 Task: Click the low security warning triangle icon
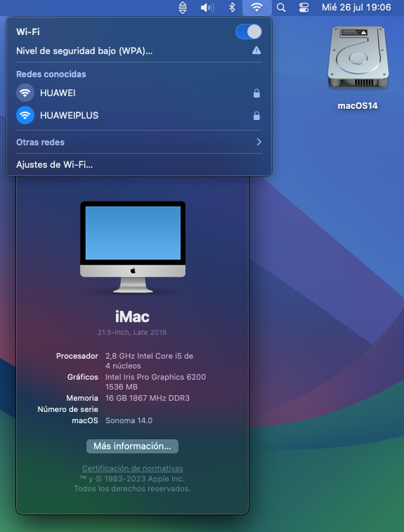click(x=256, y=51)
